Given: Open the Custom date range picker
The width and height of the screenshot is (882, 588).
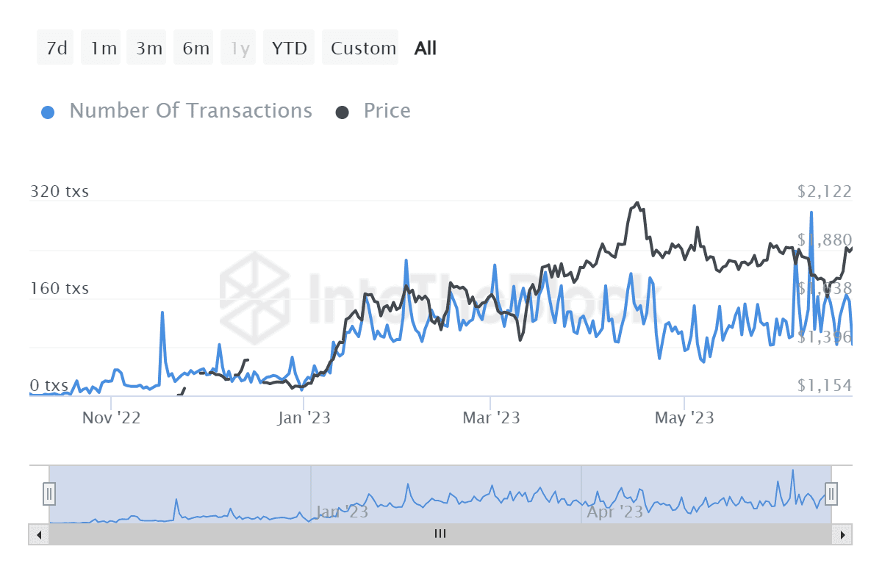Looking at the screenshot, I should pos(363,49).
